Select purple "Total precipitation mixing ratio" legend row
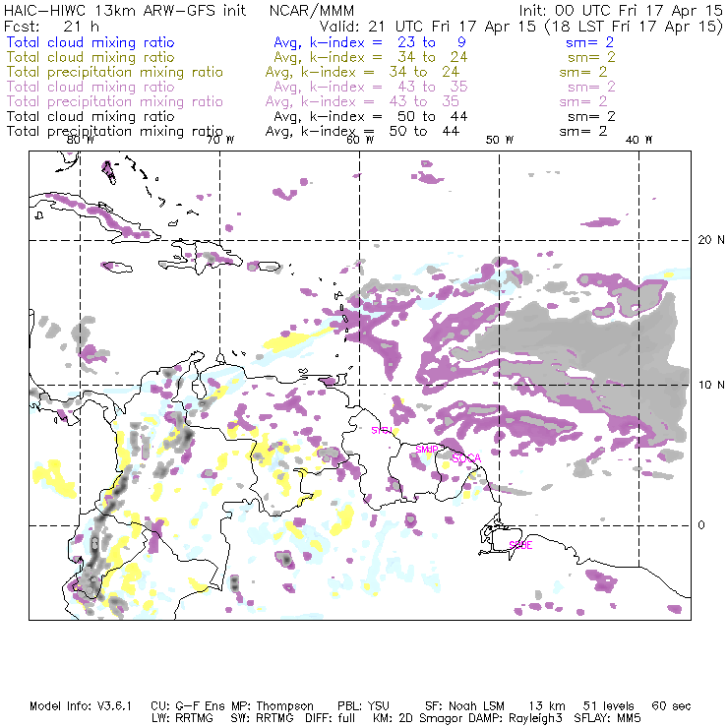The width and height of the screenshot is (728, 728). 115,101
